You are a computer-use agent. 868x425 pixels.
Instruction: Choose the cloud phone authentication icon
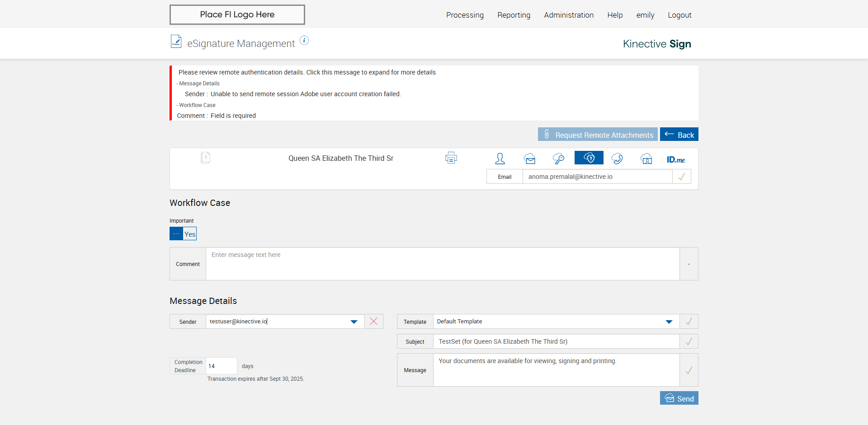[617, 159]
